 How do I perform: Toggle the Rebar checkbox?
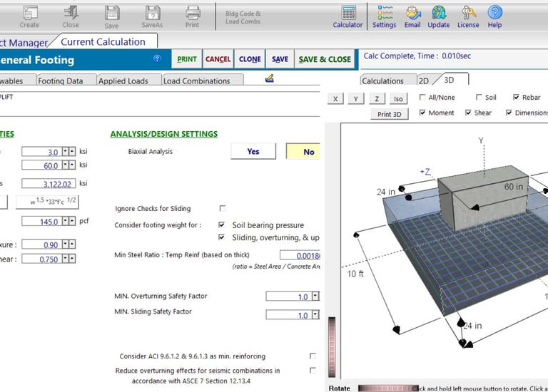[x=517, y=98]
